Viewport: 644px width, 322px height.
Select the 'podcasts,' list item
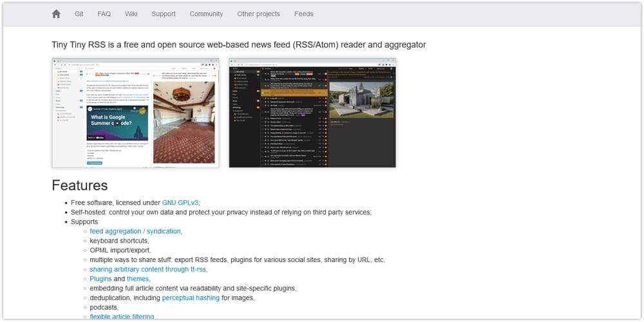click(104, 307)
